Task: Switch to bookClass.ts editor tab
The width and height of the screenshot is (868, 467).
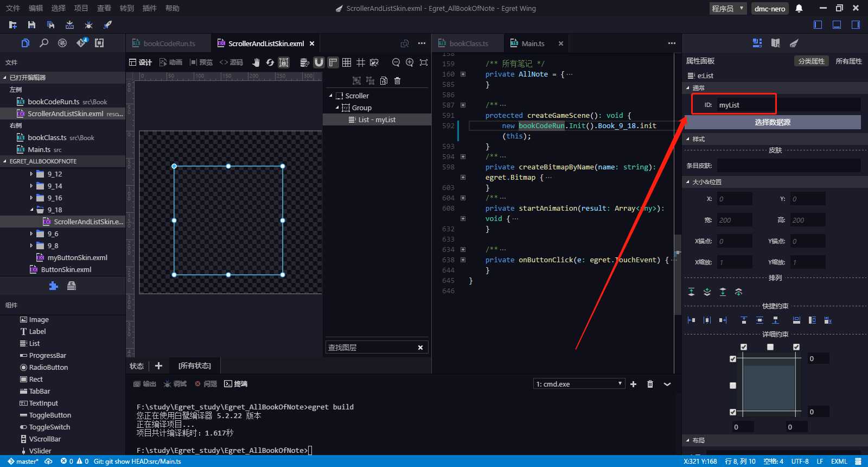Action: 468,43
